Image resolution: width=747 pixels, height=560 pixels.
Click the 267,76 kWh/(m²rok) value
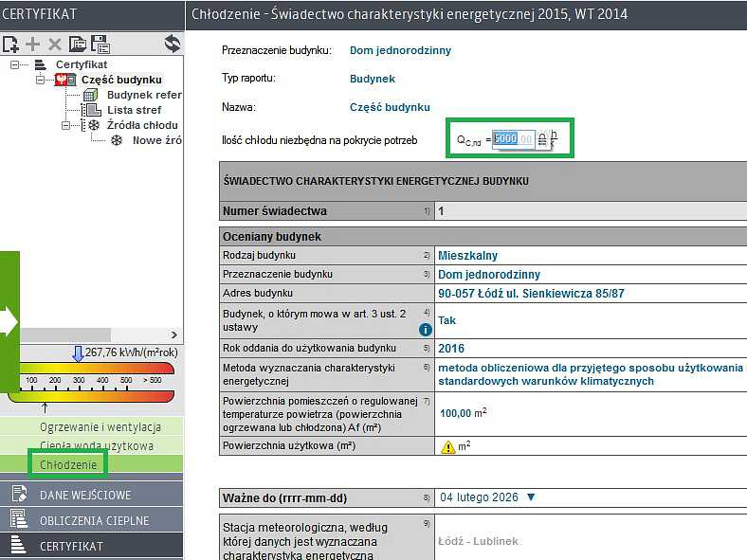click(132, 352)
